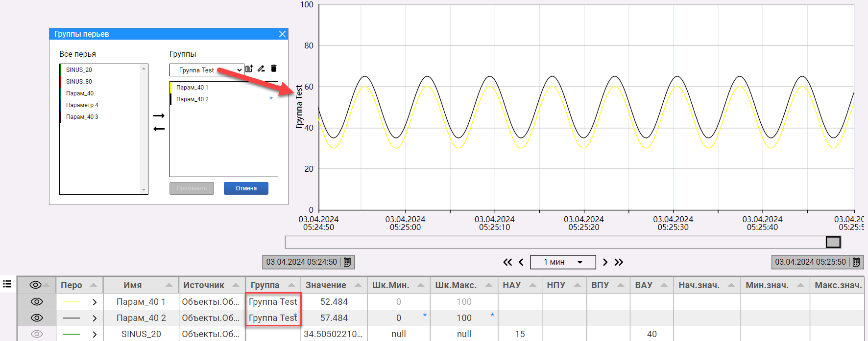Toggle visibility of Парам_40 1 row

point(37,302)
